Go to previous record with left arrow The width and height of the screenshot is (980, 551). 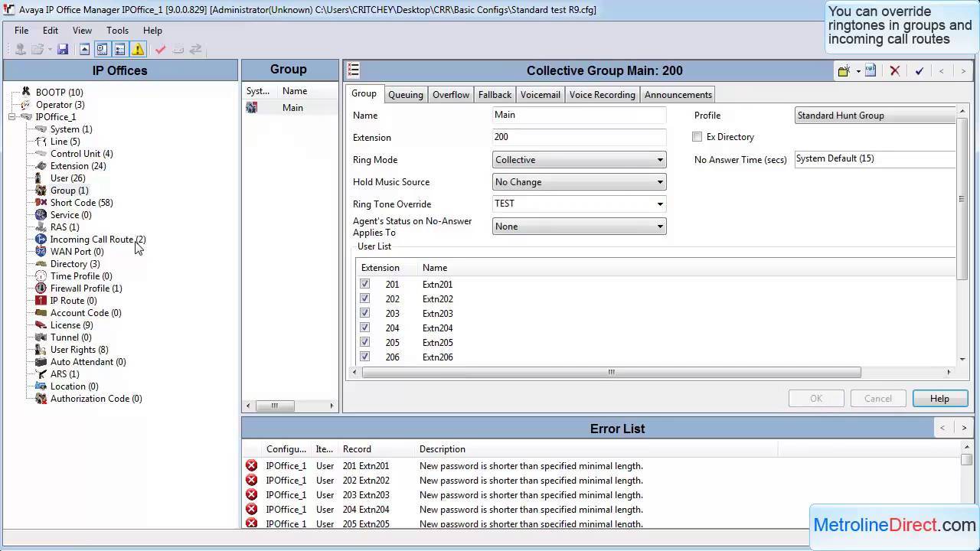942,70
